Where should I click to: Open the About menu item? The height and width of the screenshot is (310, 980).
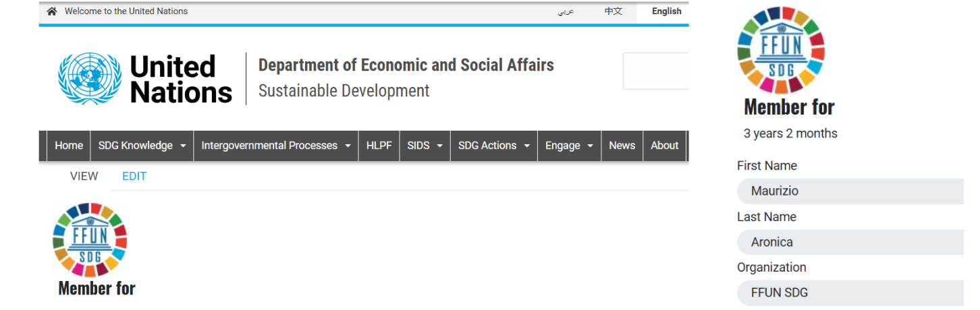[x=664, y=146]
